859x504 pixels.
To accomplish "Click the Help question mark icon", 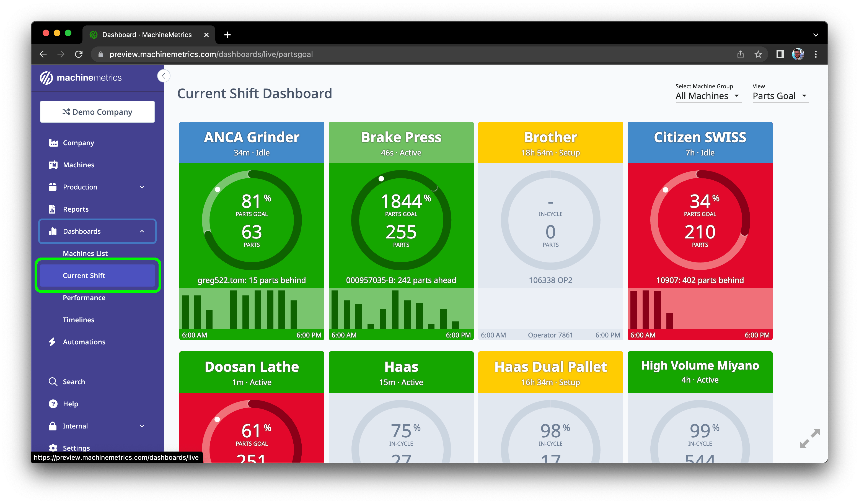I will click(53, 404).
